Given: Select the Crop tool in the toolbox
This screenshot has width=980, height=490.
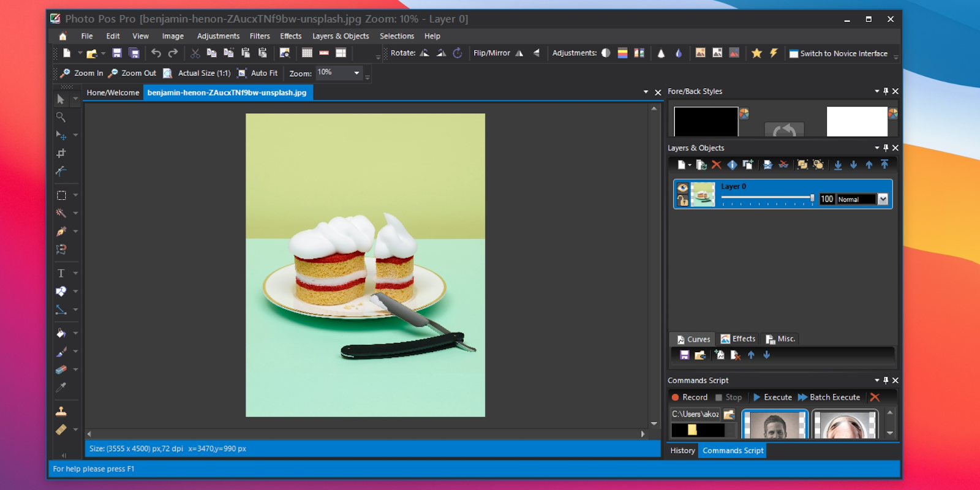Looking at the screenshot, I should 61,153.
